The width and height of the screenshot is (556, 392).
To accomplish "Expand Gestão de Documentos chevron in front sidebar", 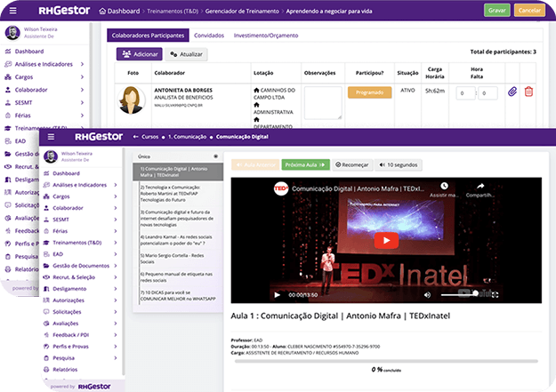I will pos(116,266).
